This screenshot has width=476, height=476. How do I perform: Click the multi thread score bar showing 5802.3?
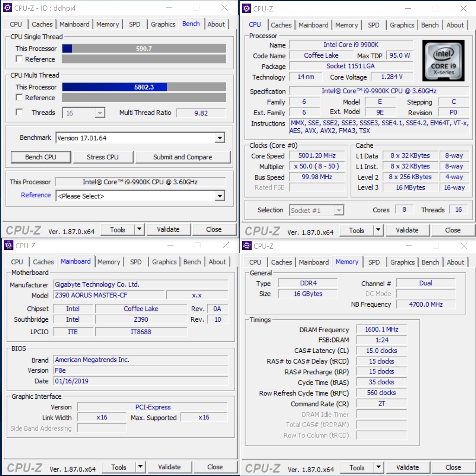tap(144, 87)
